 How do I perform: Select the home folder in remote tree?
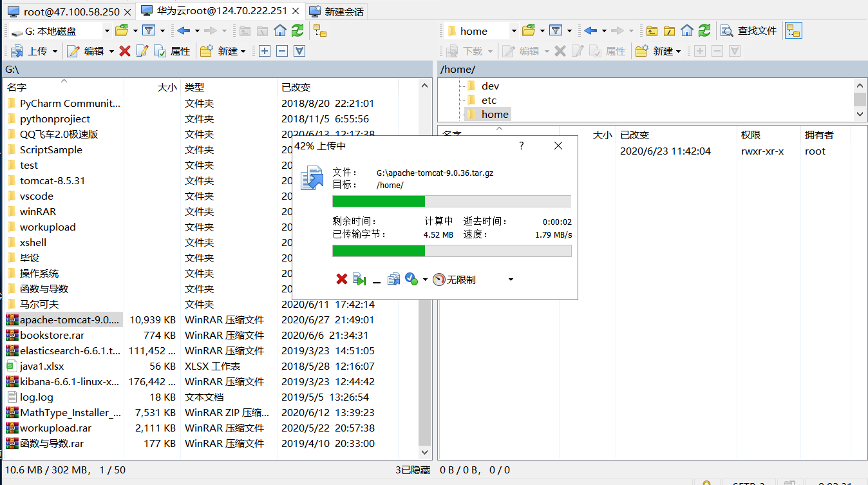[x=487, y=114]
